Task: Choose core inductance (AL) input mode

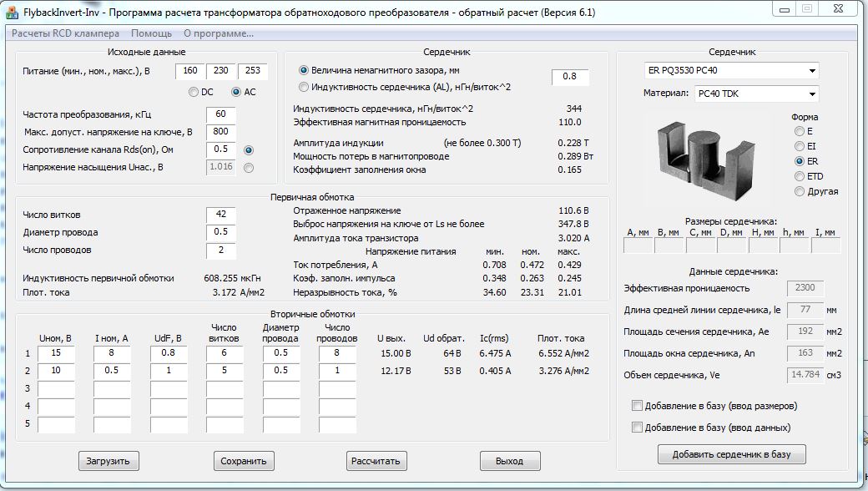Action: point(304,87)
